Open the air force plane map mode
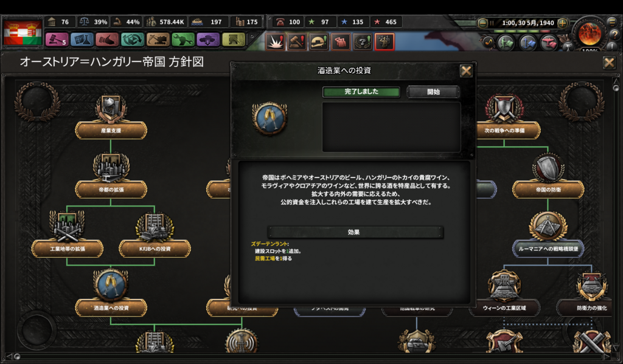The image size is (623, 364). (x=549, y=43)
